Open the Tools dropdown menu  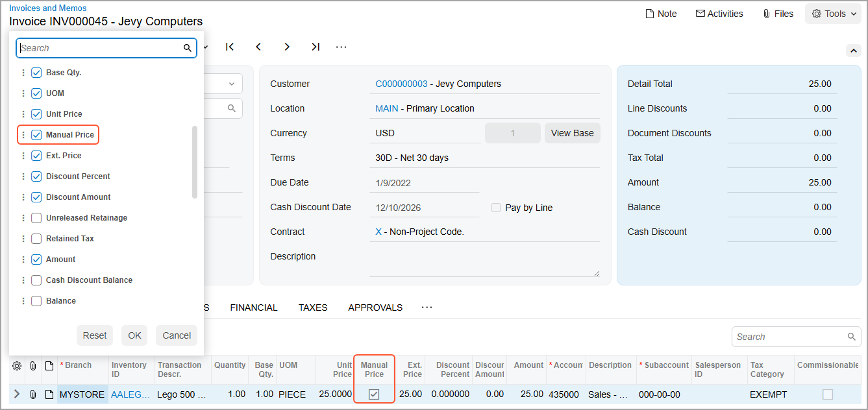834,14
